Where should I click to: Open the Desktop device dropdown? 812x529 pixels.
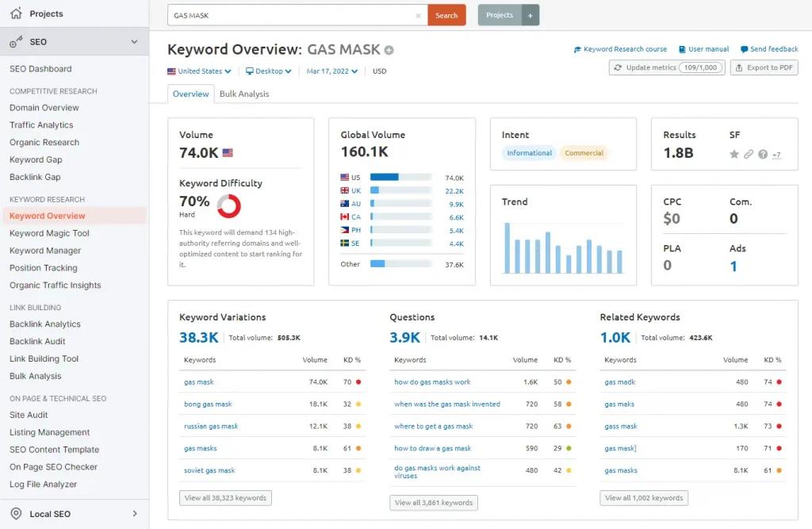tap(267, 71)
